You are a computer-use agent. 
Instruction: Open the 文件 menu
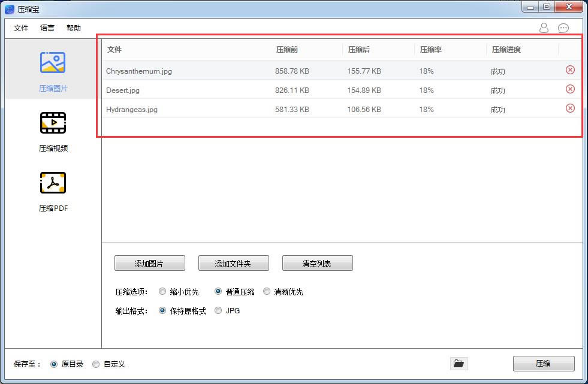[x=21, y=28]
